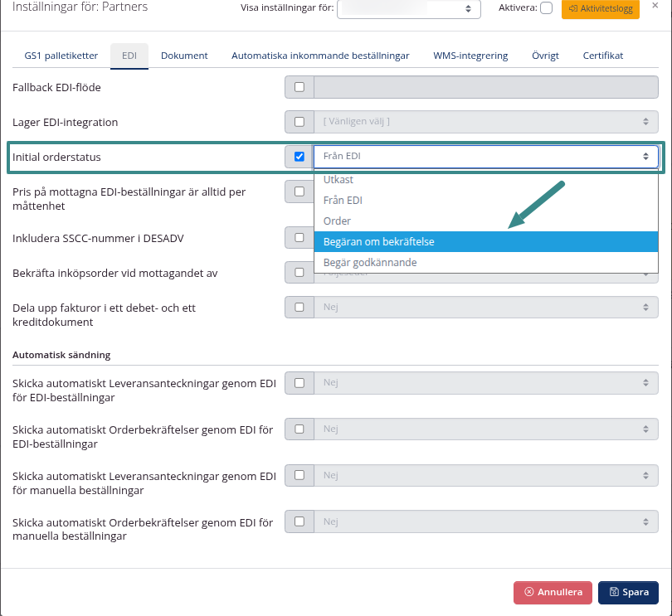The image size is (672, 616).
Task: Open the Övrigt tab
Action: coord(545,56)
